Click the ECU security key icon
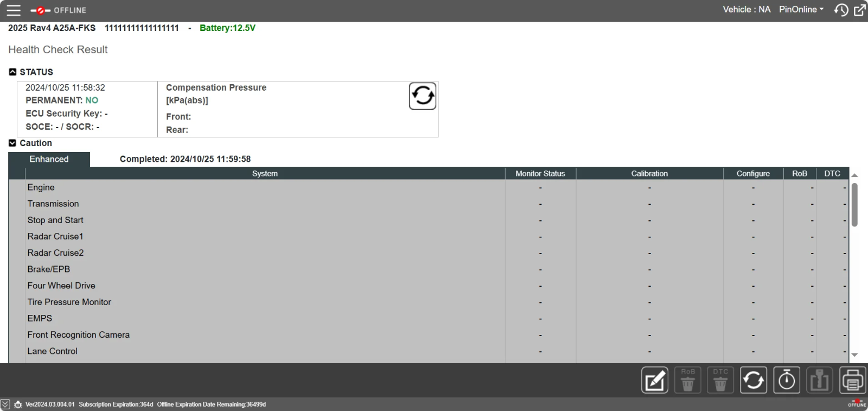 [819, 380]
